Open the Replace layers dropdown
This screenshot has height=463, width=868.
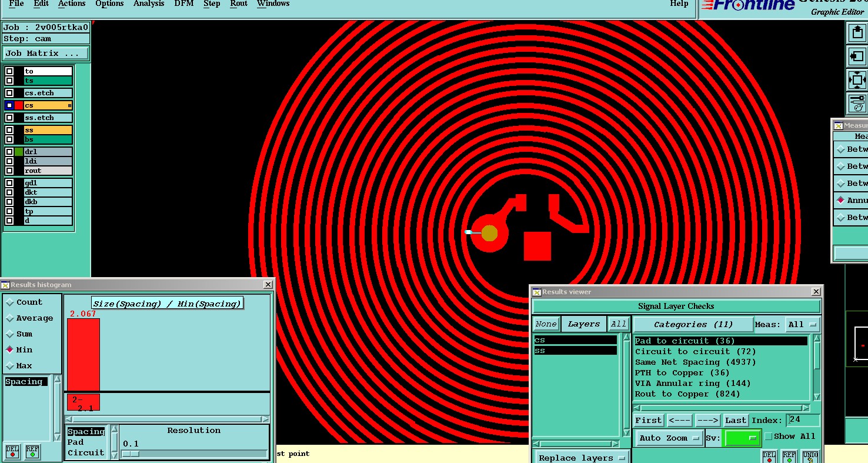coord(581,458)
